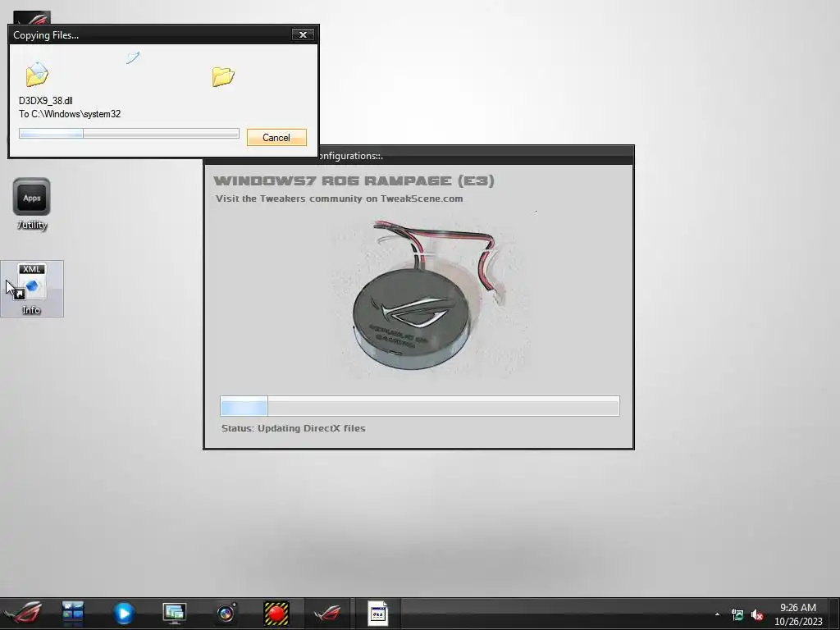Screen dimensions: 840x630
Task: Click the file copy progress bar
Action: pos(129,134)
